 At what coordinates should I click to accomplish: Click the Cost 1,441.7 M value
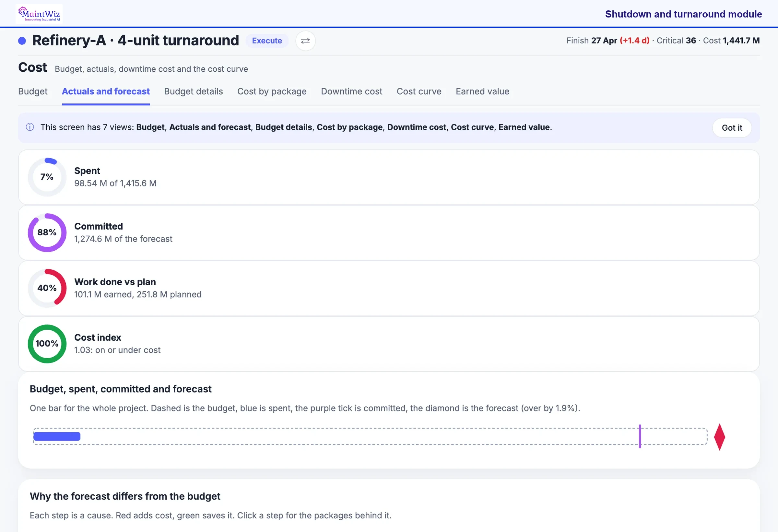coord(731,41)
